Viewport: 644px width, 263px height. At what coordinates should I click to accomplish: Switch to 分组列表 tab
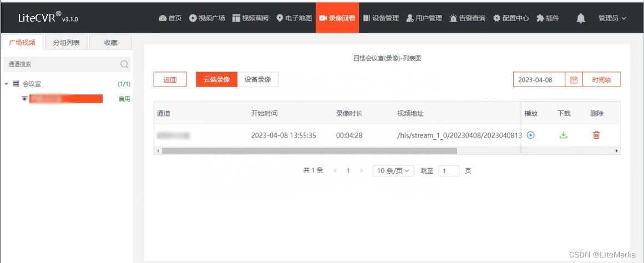(x=66, y=42)
